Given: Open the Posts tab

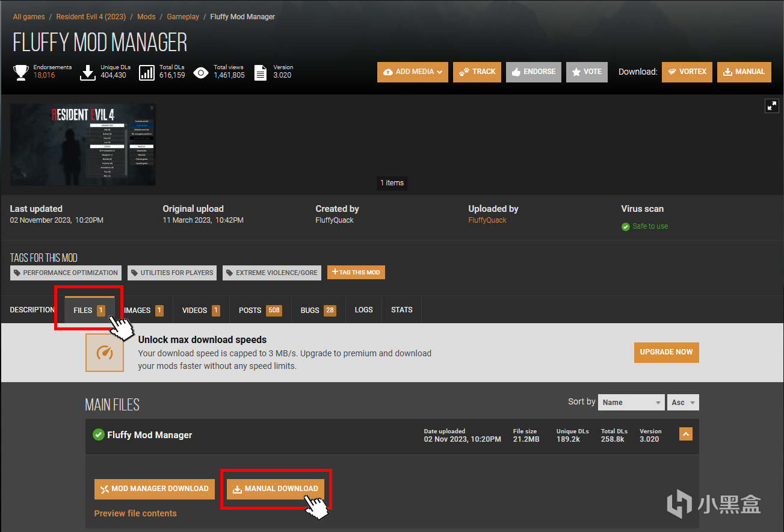Looking at the screenshot, I should (260, 310).
